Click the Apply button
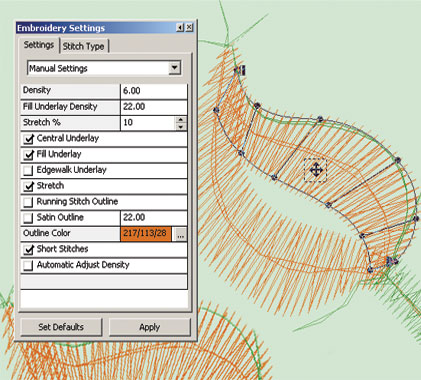Screen dimensions: 421x380 click(x=150, y=327)
